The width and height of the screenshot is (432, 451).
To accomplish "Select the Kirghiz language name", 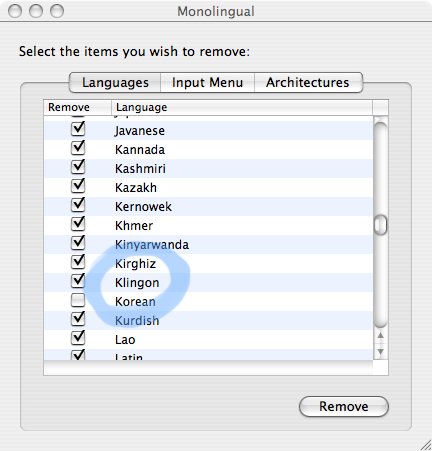I will click(135, 264).
